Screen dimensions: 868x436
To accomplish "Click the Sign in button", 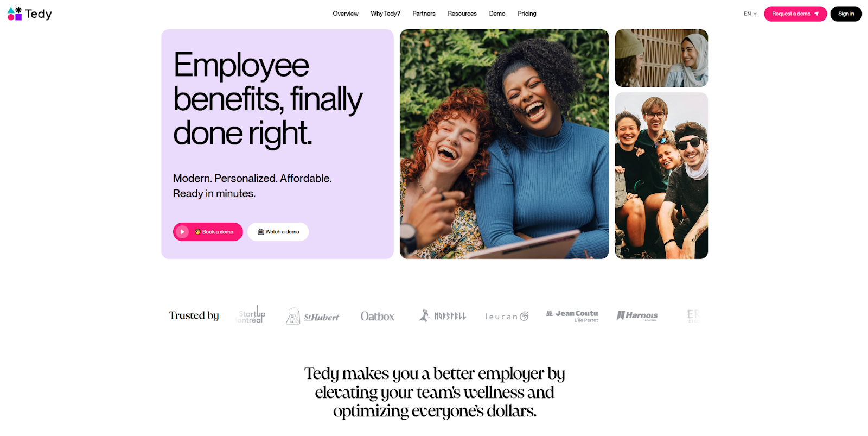I will (846, 14).
